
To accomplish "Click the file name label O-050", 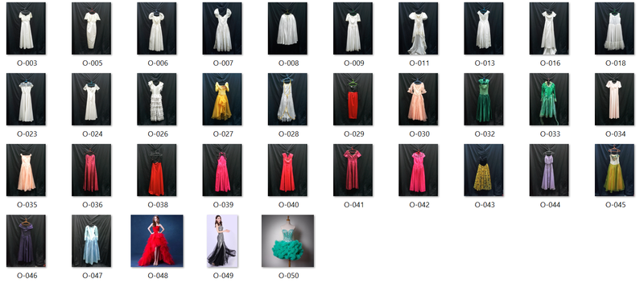I will [288, 276].
